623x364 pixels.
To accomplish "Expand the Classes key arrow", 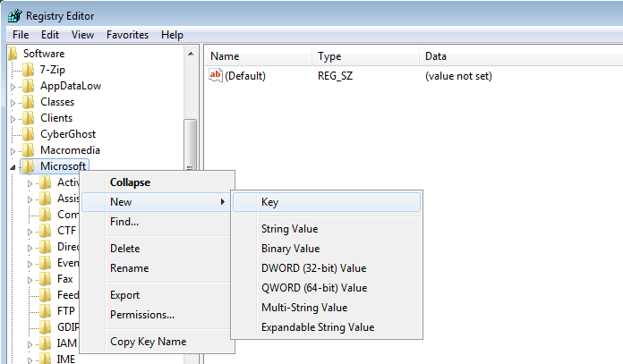I will pyautogui.click(x=13, y=103).
